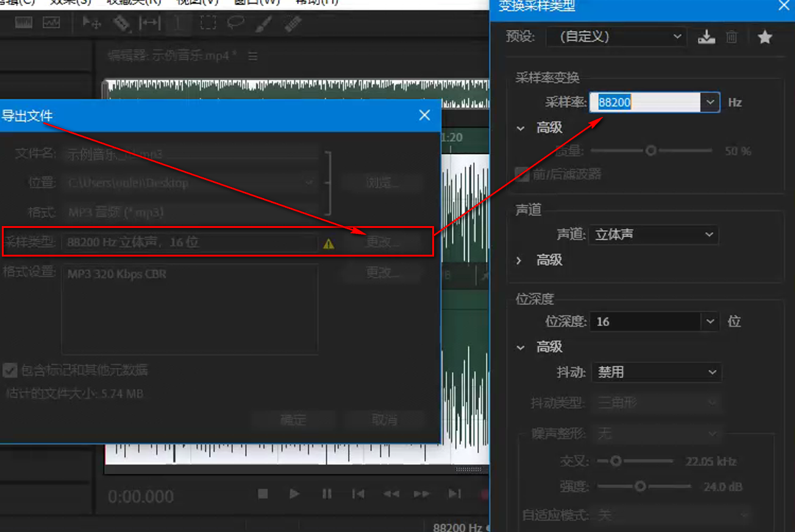Select the Lasso Selection tool
The image size is (795, 532).
tap(236, 23)
